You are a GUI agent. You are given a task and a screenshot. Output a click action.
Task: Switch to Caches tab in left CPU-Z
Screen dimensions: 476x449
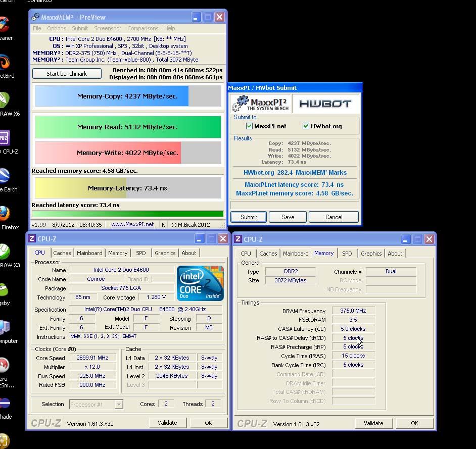tap(62, 253)
